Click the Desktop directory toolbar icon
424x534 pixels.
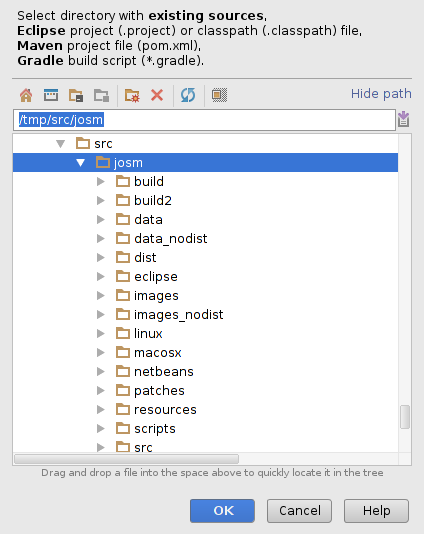click(x=51, y=95)
